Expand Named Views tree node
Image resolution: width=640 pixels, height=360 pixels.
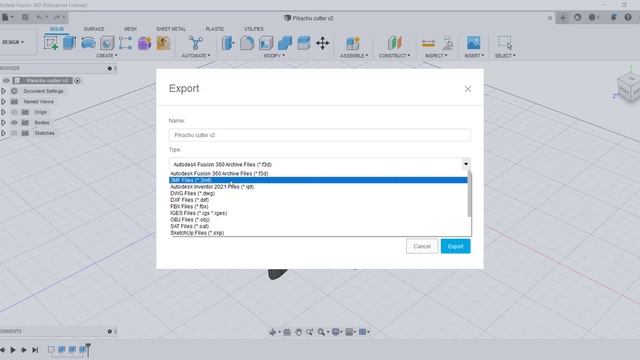3,102
